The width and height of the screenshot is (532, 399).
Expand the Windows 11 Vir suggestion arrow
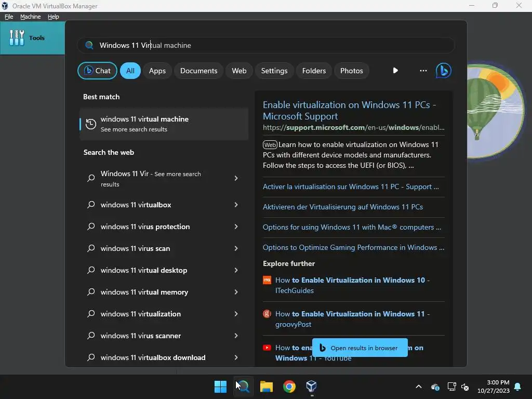coord(236,178)
